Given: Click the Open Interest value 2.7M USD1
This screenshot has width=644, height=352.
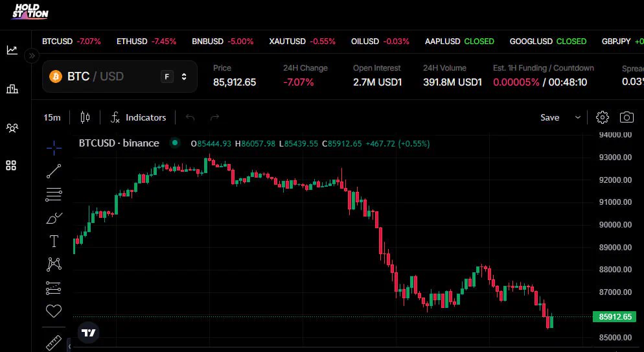Looking at the screenshot, I should coord(378,82).
